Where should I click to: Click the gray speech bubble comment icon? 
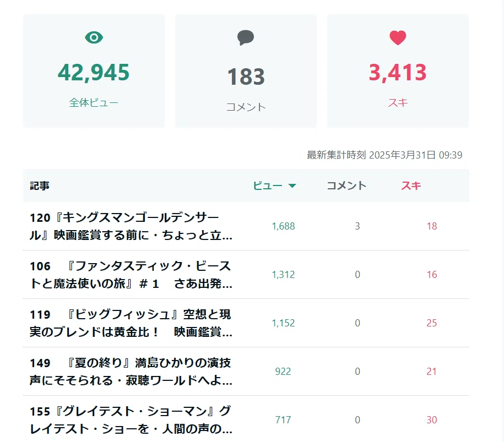point(246,37)
